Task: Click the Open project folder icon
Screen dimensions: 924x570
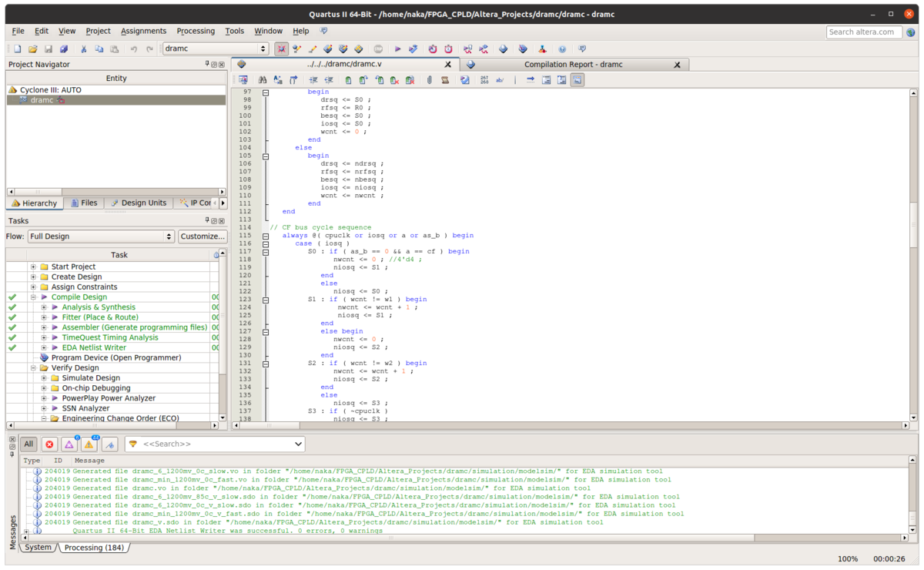Action: 33,49
